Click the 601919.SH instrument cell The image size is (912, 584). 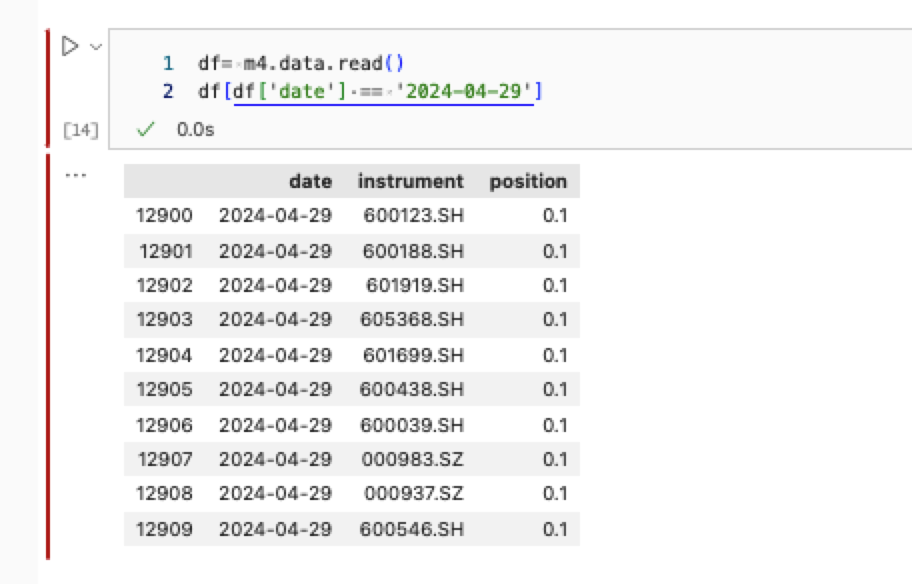(414, 285)
